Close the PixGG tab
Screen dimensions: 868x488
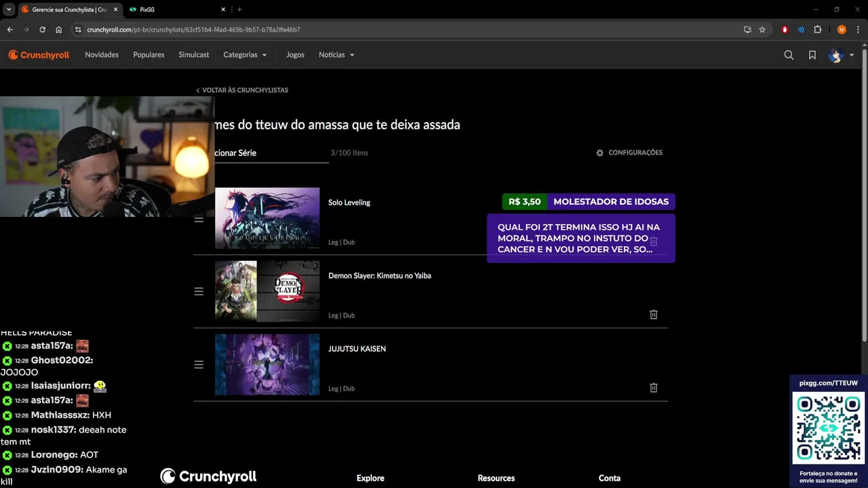coord(224,9)
